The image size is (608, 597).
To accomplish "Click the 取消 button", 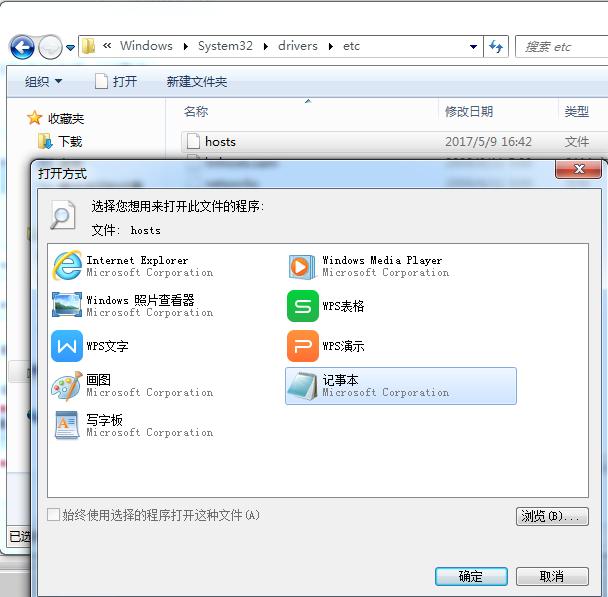I will 552,576.
